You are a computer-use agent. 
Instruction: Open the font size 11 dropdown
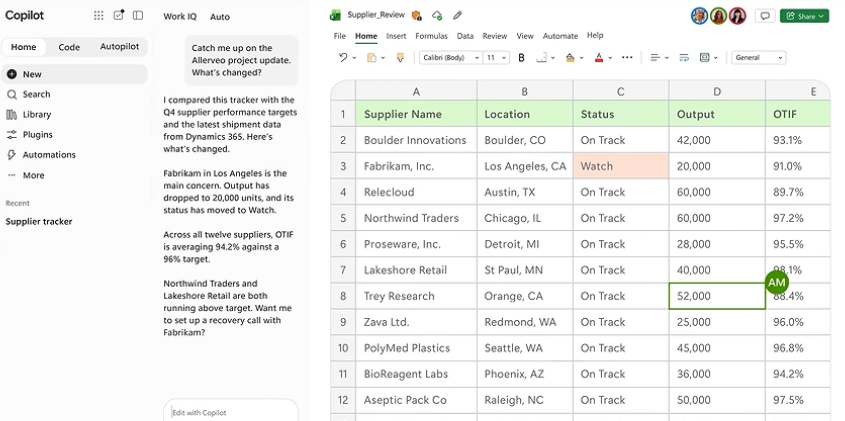496,58
